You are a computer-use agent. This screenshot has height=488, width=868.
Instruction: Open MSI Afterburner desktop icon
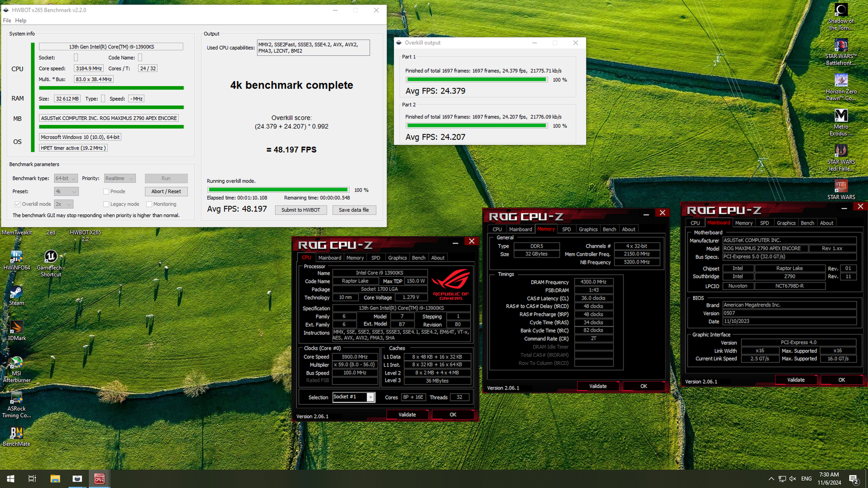pyautogui.click(x=16, y=370)
